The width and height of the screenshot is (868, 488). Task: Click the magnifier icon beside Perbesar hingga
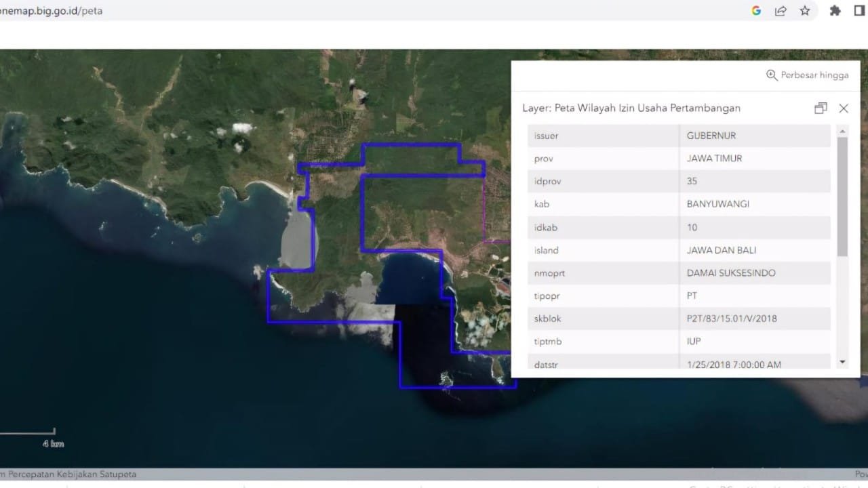(772, 75)
